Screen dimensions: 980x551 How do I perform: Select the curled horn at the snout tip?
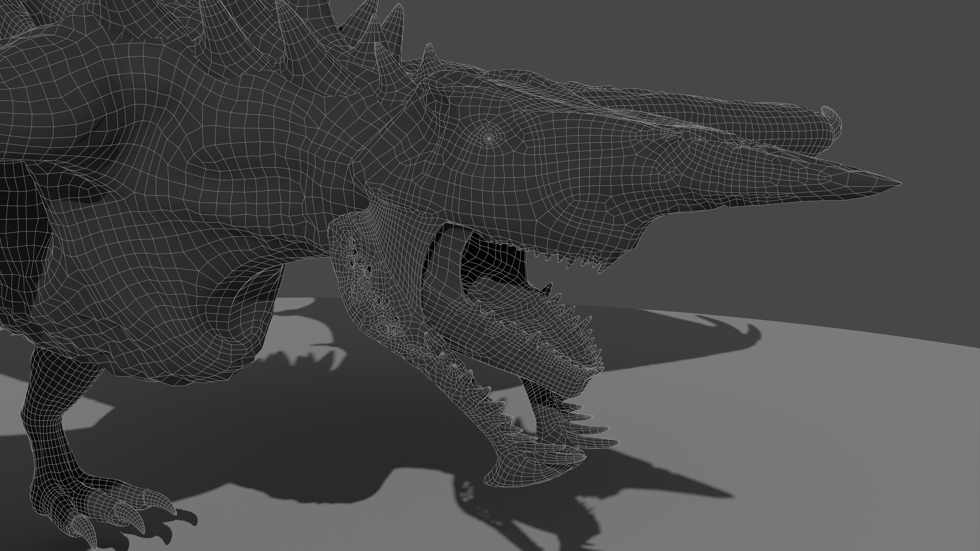click(x=829, y=117)
